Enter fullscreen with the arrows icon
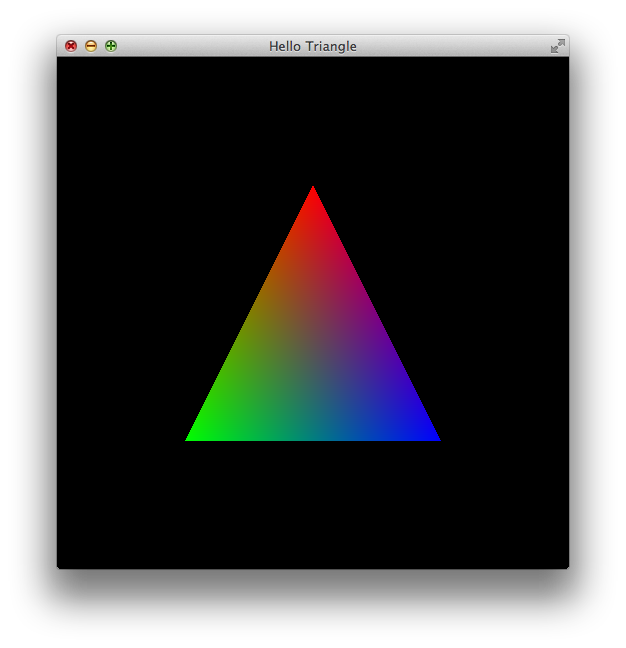This screenshot has width=626, height=648. tap(557, 46)
